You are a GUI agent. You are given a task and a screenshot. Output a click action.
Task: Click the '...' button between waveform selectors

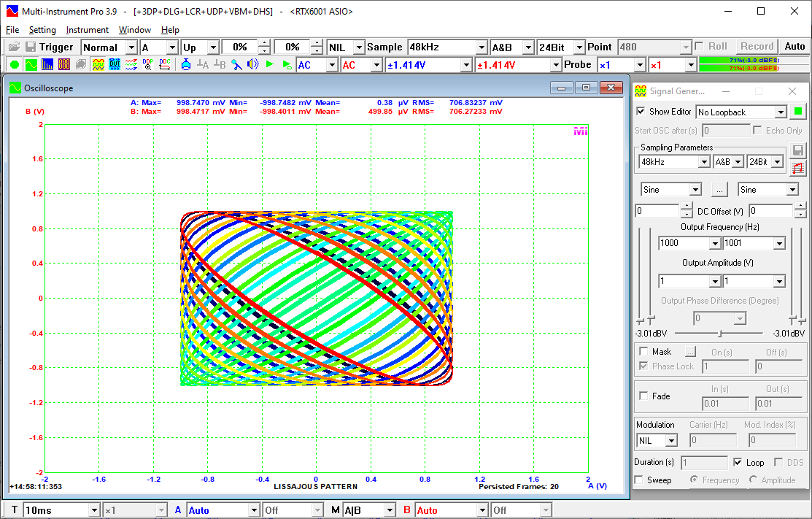click(720, 190)
